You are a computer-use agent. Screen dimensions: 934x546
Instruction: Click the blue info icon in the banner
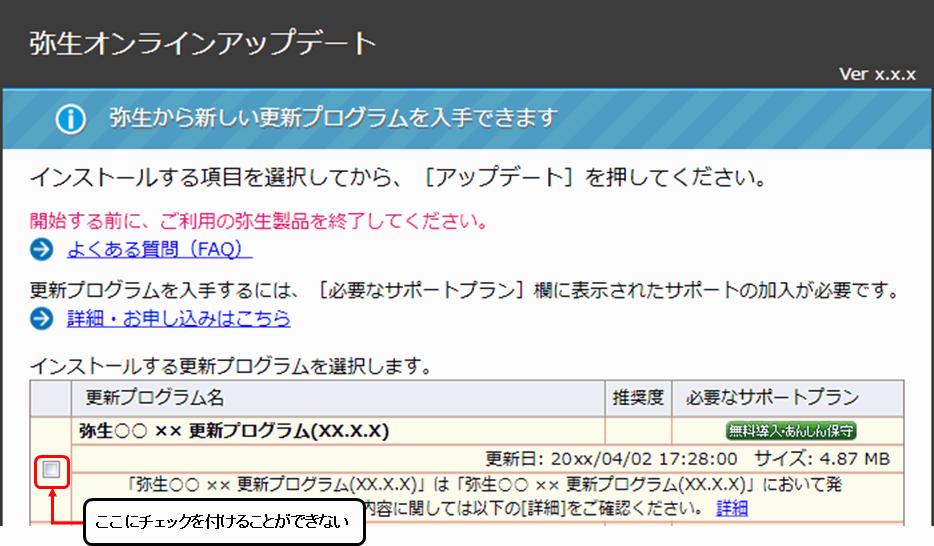point(71,118)
